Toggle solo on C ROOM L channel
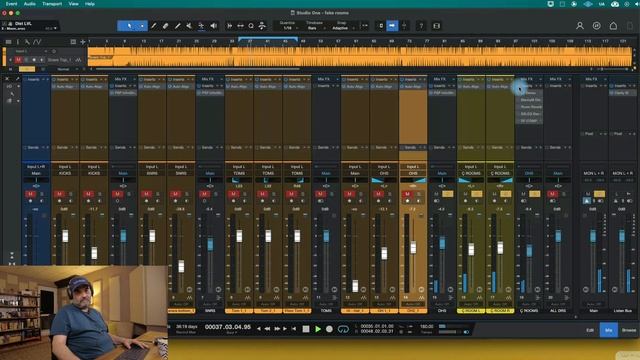The image size is (640, 360). pyautogui.click(x=476, y=194)
